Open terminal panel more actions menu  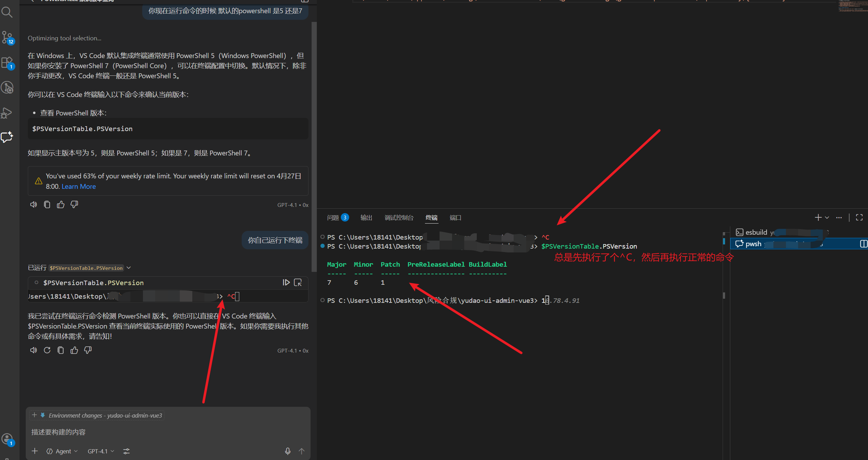(x=839, y=217)
